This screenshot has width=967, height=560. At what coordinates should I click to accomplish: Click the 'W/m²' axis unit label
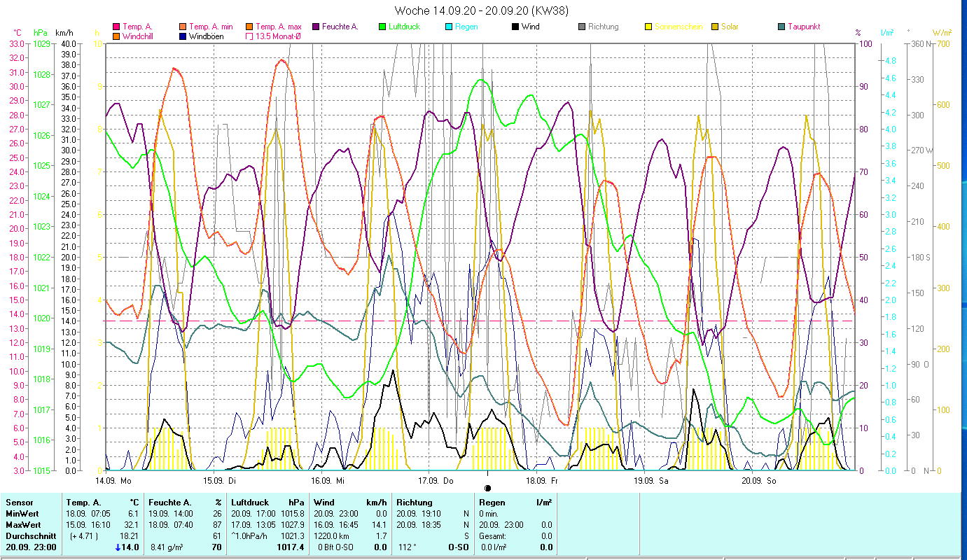point(941,33)
